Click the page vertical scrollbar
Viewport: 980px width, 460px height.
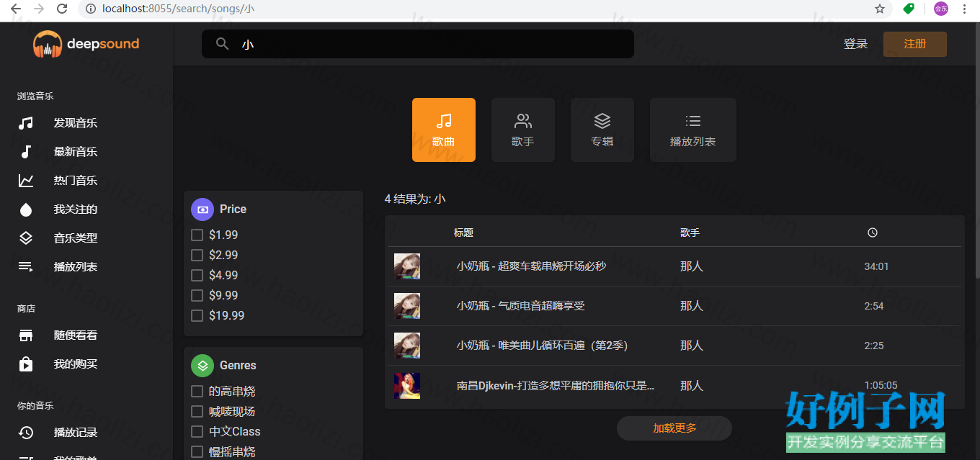(x=977, y=151)
